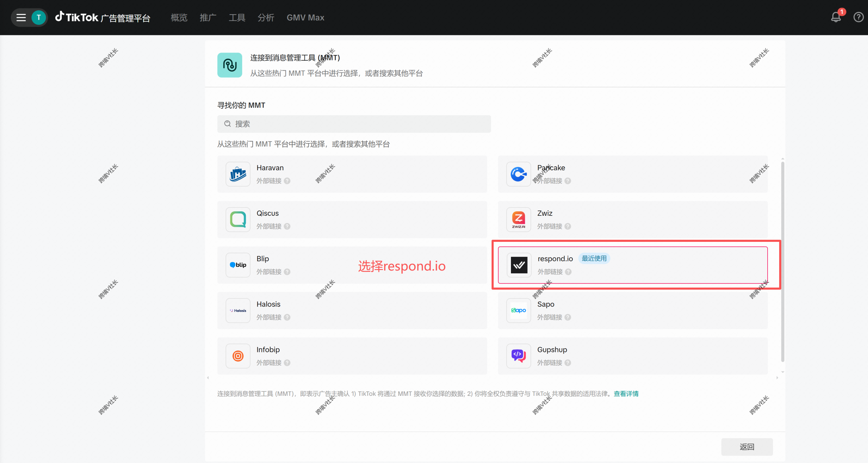Click the info icon next to Infobip 外部链接
Screen dimensions: 868x463
[287, 363]
